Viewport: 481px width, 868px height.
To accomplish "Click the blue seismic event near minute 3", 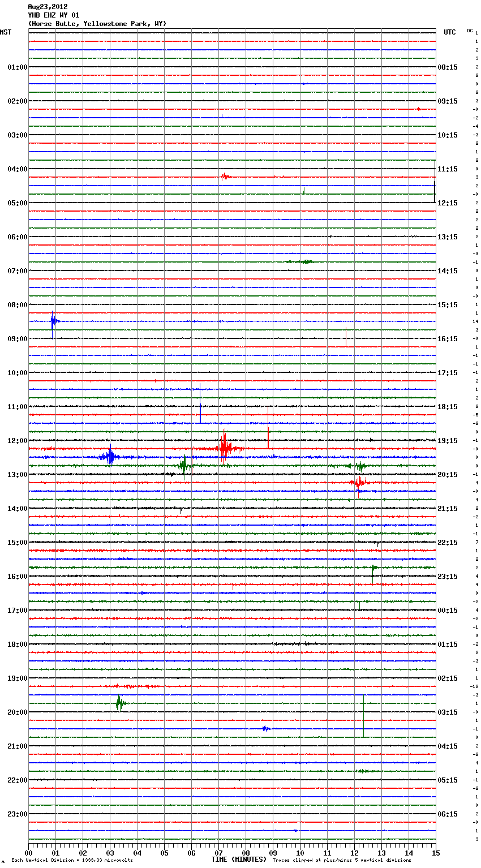I will click(x=109, y=457).
